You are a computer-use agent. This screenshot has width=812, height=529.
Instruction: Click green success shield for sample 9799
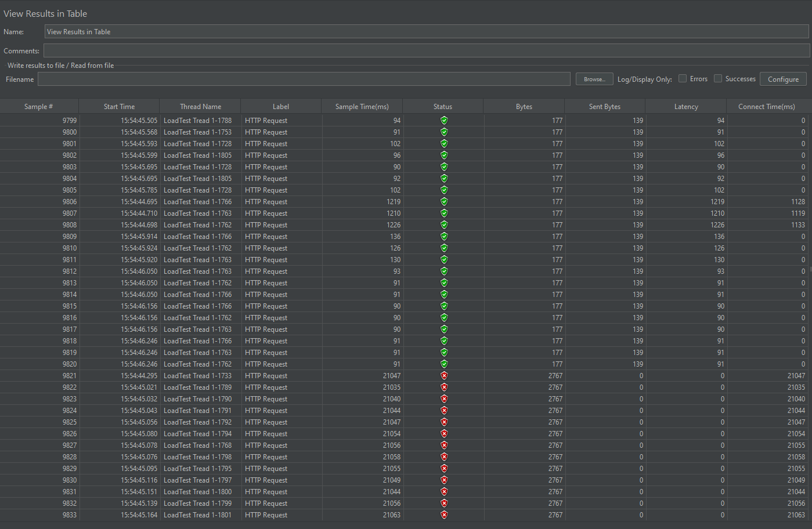pyautogui.click(x=444, y=121)
